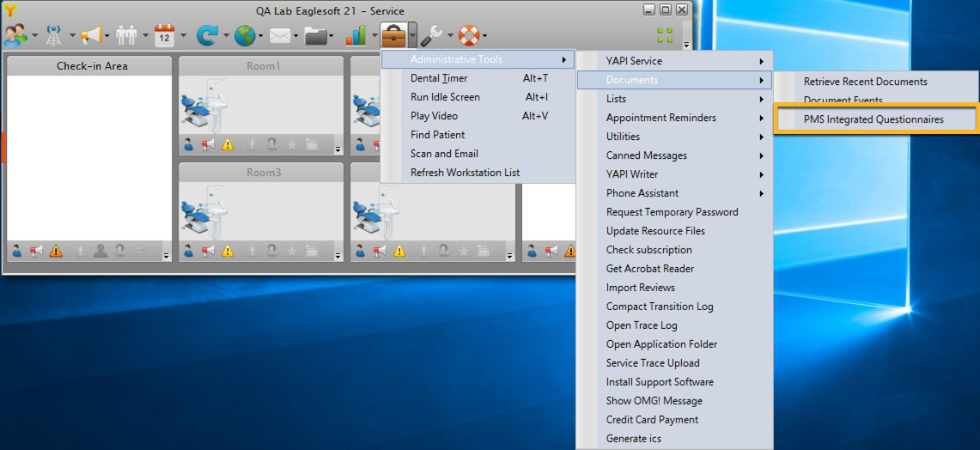Open dropdown arrow beside the lifebuoy icon
Viewport: 980px width, 450px height.
(484, 35)
